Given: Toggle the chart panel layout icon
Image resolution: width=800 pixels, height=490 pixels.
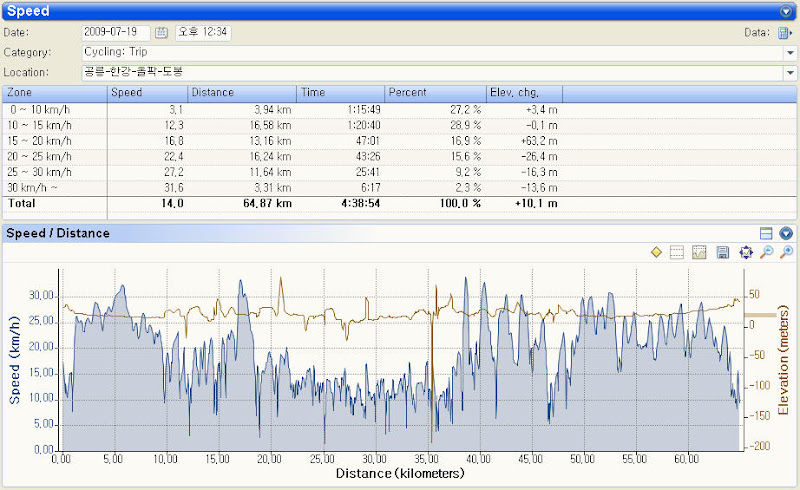Looking at the screenshot, I should click(766, 233).
